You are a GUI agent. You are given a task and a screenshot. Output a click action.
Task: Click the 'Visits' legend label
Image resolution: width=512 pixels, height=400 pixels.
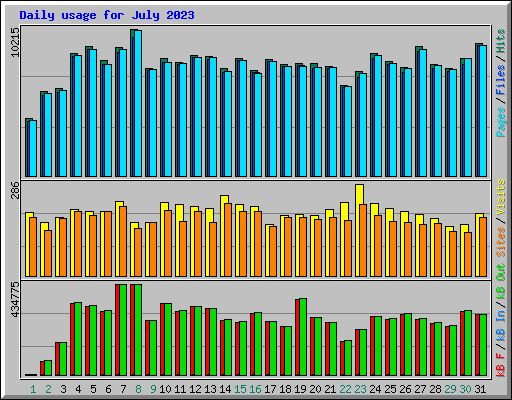pyautogui.click(x=501, y=197)
